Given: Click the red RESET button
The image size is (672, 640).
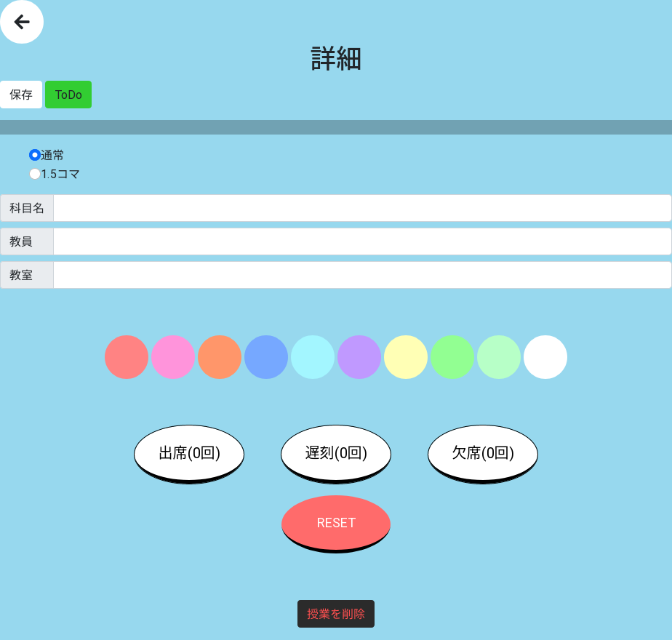Looking at the screenshot, I should tap(336, 524).
